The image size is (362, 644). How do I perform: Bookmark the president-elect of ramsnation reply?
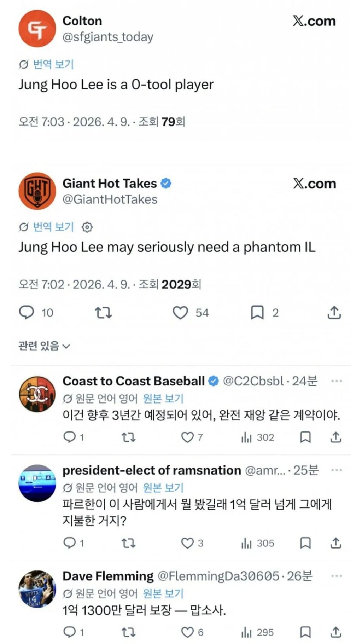[305, 543]
